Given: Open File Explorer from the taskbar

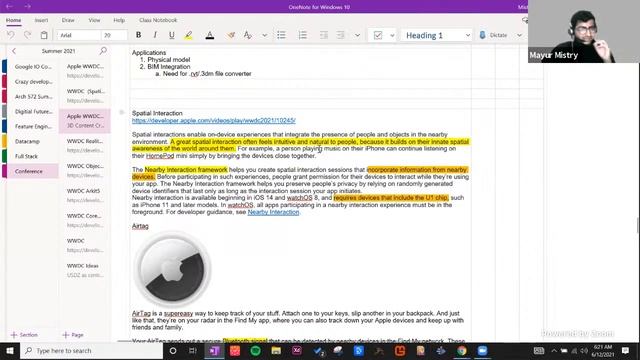Looking at the screenshot, I should point(276,351).
